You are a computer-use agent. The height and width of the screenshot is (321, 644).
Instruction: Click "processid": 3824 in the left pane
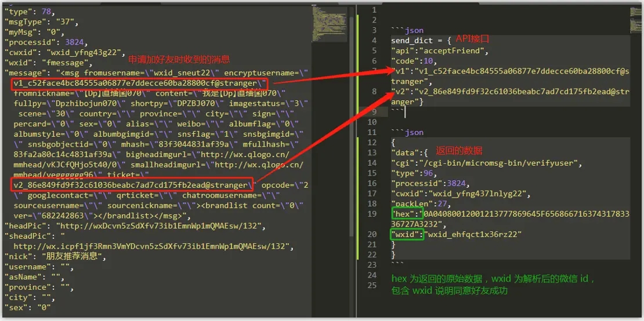(x=46, y=42)
